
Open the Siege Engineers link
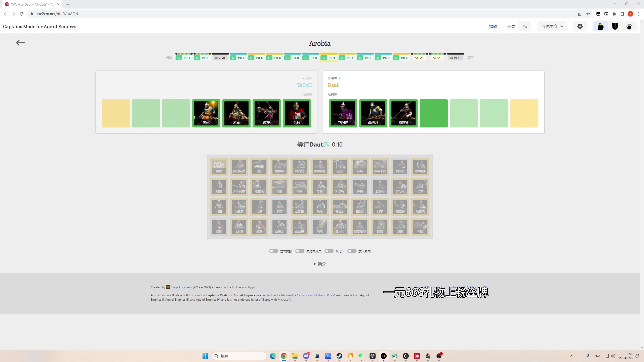click(x=181, y=287)
